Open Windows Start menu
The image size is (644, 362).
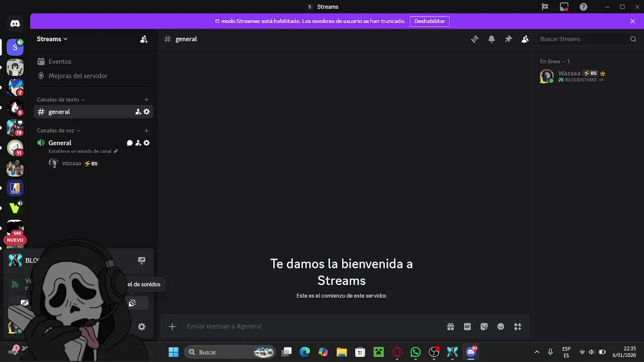[173, 352]
